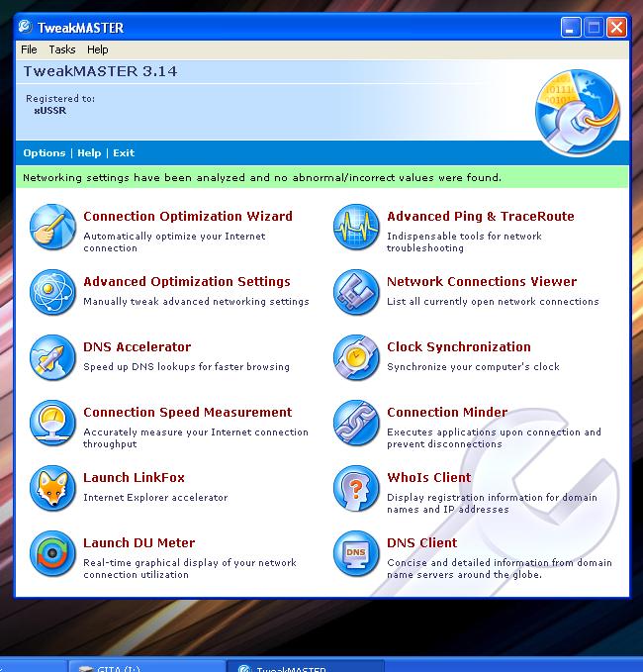This screenshot has height=672, width=643.
Task: Click the TweakMASTER globe wrench logo
Action: (x=578, y=112)
